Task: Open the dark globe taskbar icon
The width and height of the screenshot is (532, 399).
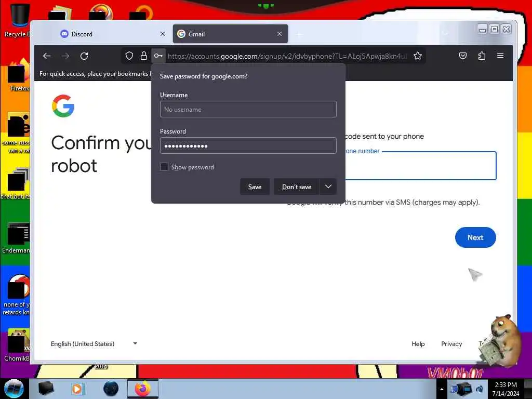Action: [x=111, y=389]
